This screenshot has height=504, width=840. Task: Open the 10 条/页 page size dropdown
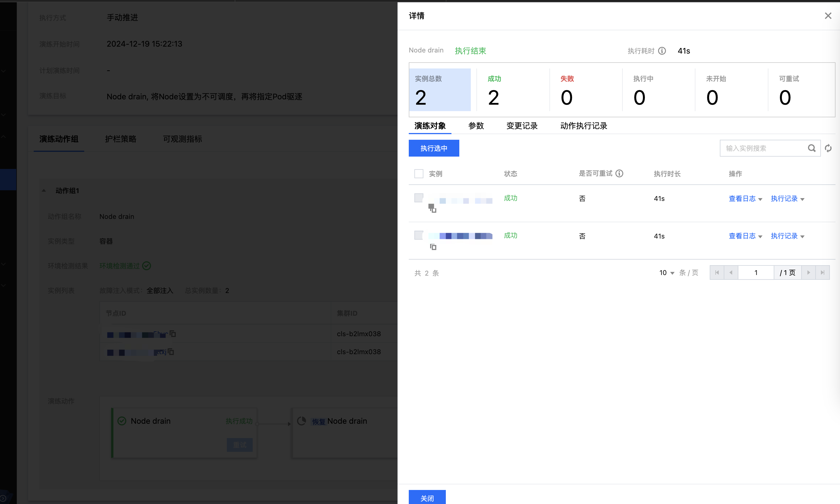[x=666, y=273]
